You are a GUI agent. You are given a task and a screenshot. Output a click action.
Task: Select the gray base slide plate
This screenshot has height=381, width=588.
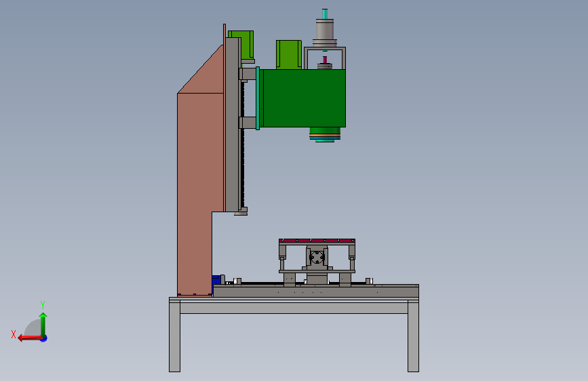(x=316, y=291)
